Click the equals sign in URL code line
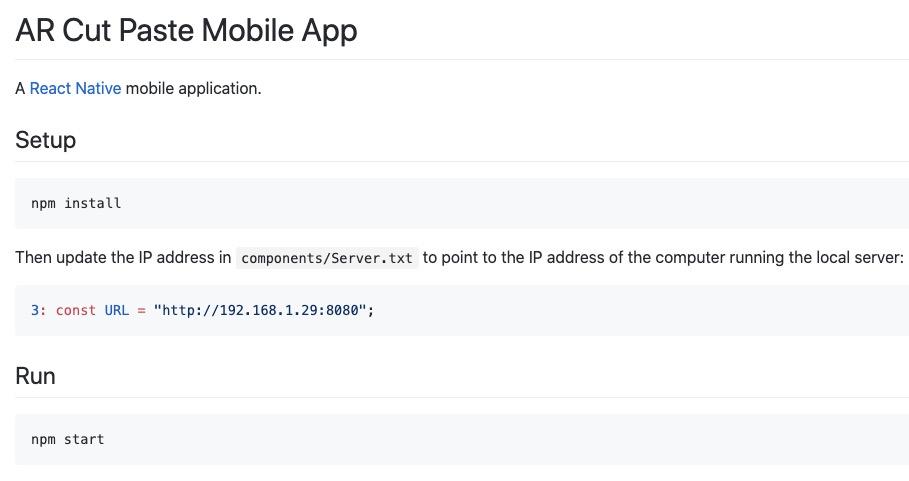The width and height of the screenshot is (909, 481). tap(142, 310)
